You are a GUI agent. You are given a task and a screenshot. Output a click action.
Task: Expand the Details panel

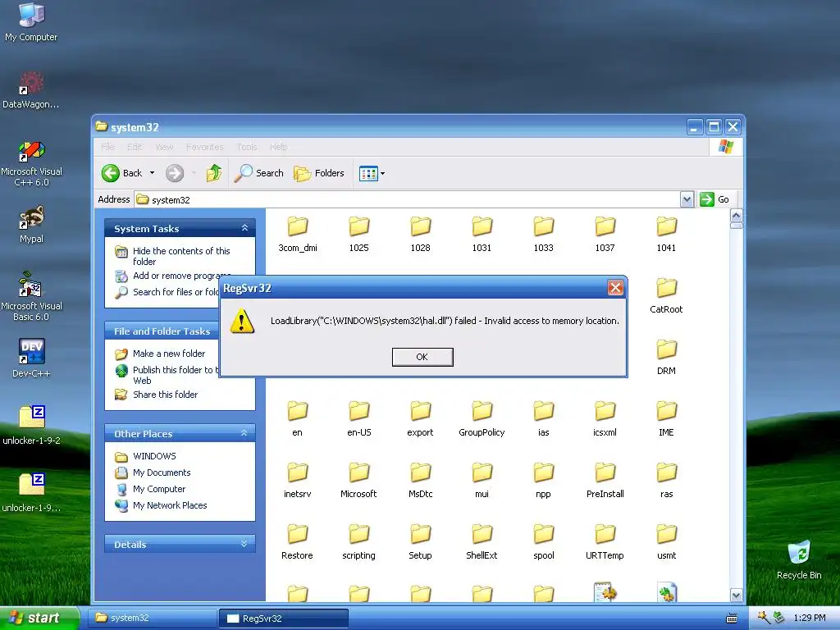point(244,544)
